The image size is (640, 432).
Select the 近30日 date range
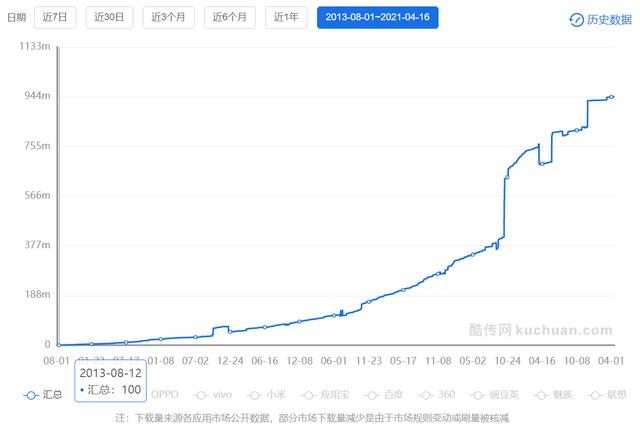click(x=108, y=18)
